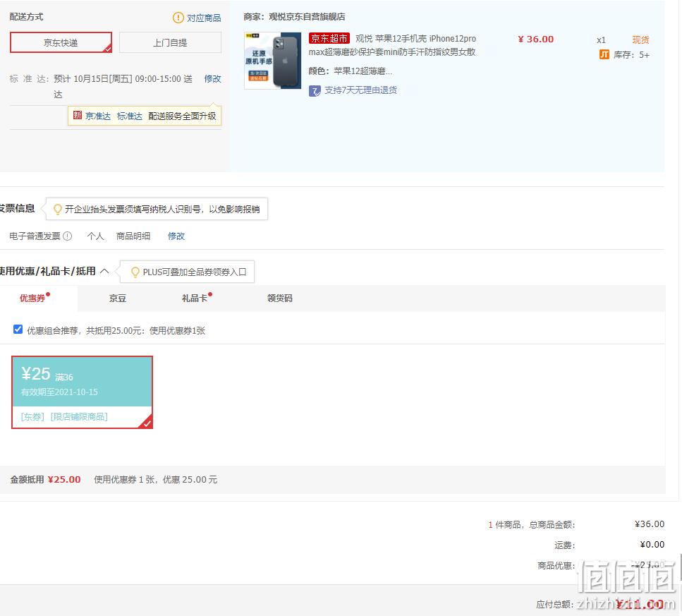Screen dimensions: 682x616
Task: Select the 京东快递 delivery option
Action: point(61,42)
